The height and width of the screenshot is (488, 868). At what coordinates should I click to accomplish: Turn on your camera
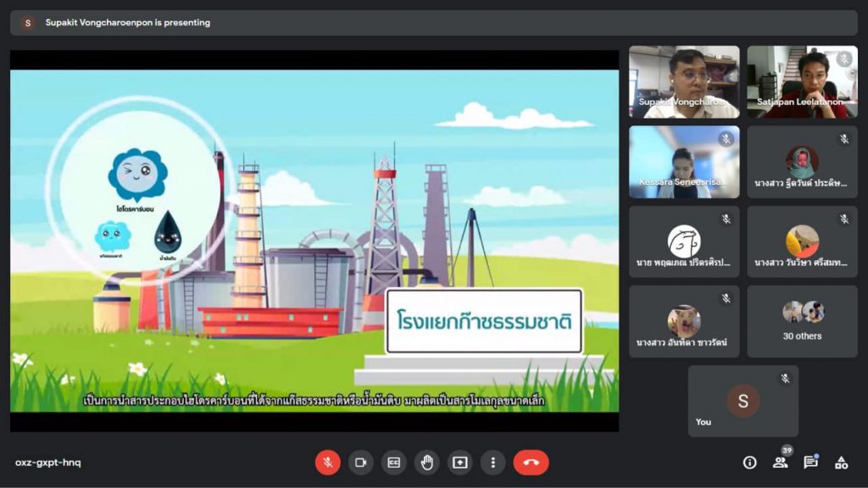pos(361,463)
